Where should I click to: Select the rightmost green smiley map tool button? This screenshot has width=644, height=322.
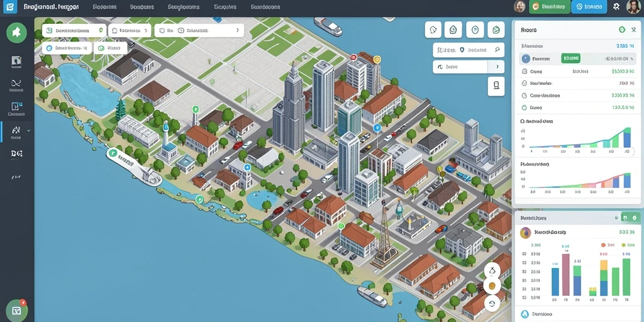(x=496, y=30)
